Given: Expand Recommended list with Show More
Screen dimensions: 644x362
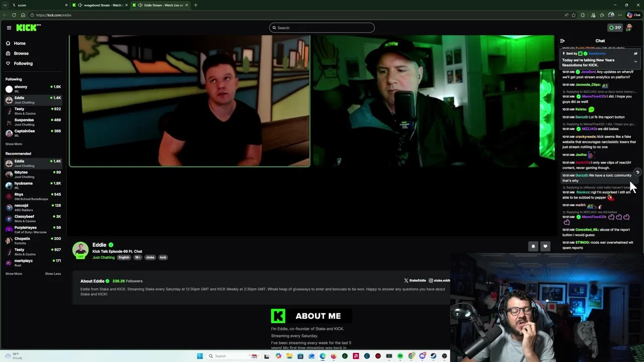Looking at the screenshot, I should point(14,274).
